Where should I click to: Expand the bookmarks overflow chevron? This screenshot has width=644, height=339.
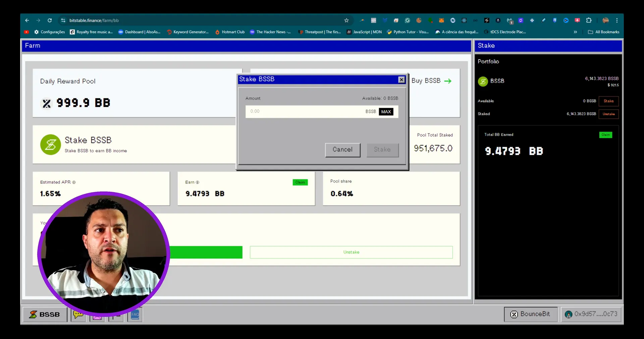(x=575, y=32)
